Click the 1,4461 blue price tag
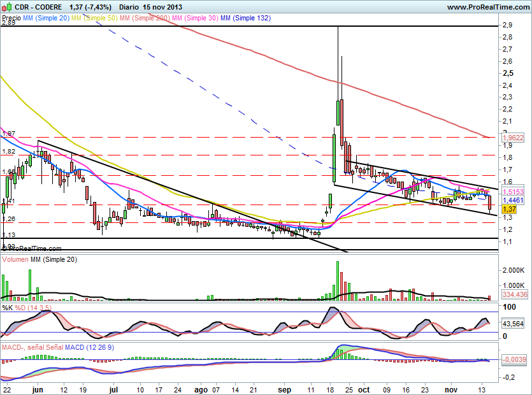 tap(512, 199)
